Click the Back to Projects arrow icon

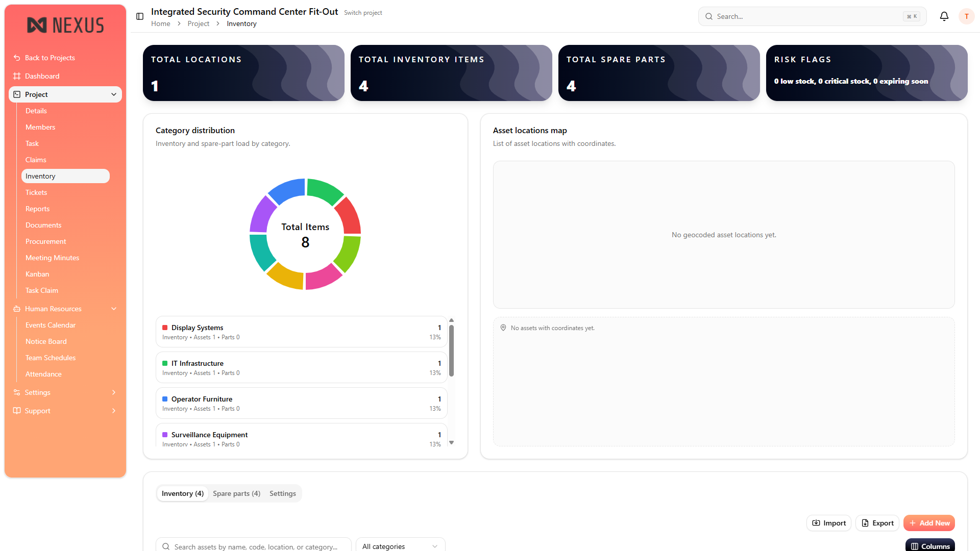click(x=17, y=58)
